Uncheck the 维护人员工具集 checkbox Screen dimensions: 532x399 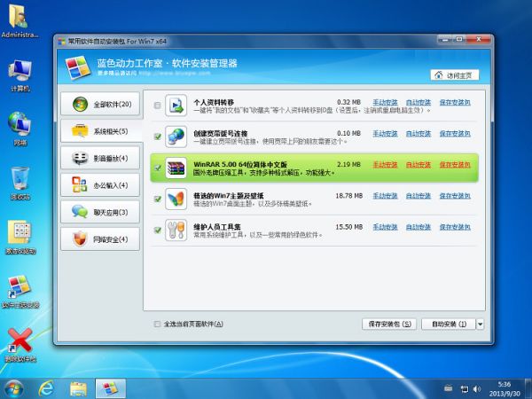tap(158, 231)
